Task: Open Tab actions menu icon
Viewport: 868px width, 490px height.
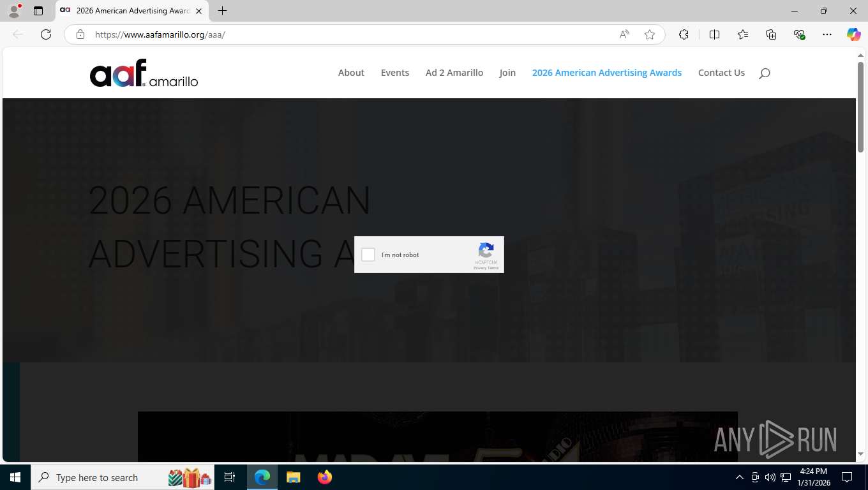Action: tap(38, 11)
